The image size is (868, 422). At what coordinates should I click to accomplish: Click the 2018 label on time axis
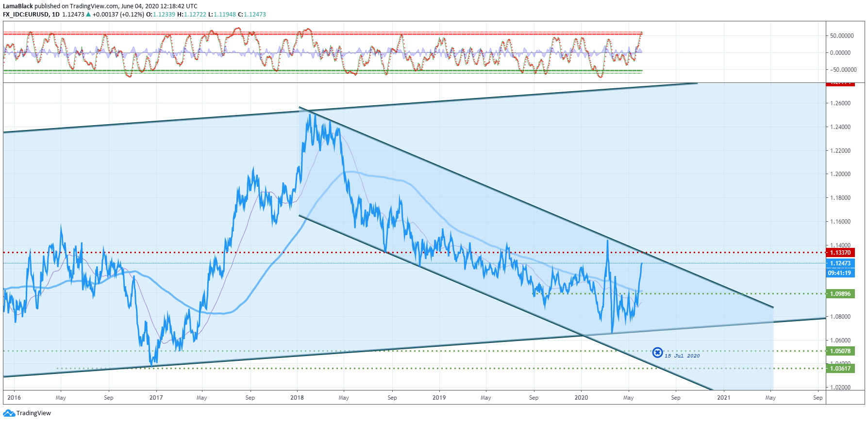coord(297,398)
